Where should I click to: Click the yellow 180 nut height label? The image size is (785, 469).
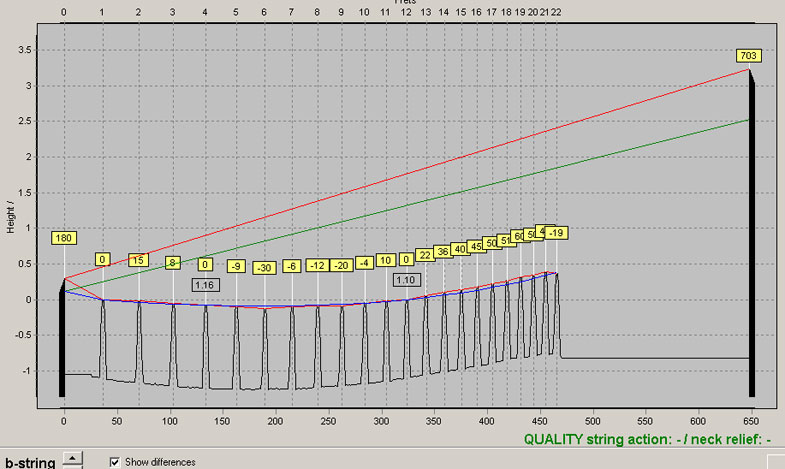coord(64,238)
